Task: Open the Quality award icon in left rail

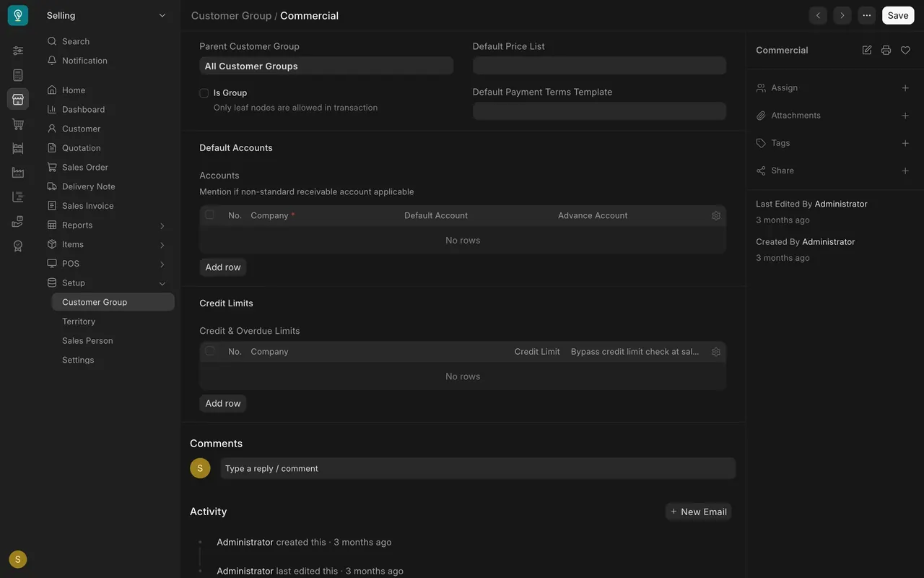Action: (18, 246)
